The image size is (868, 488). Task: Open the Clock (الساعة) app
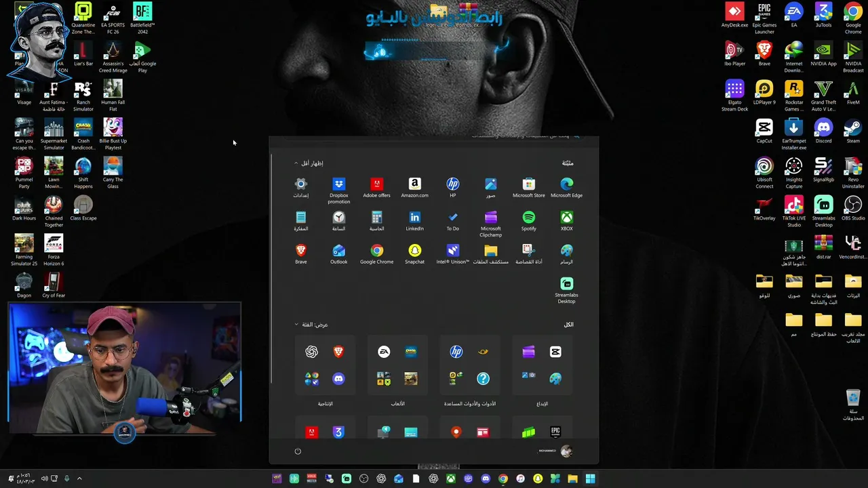(x=338, y=221)
